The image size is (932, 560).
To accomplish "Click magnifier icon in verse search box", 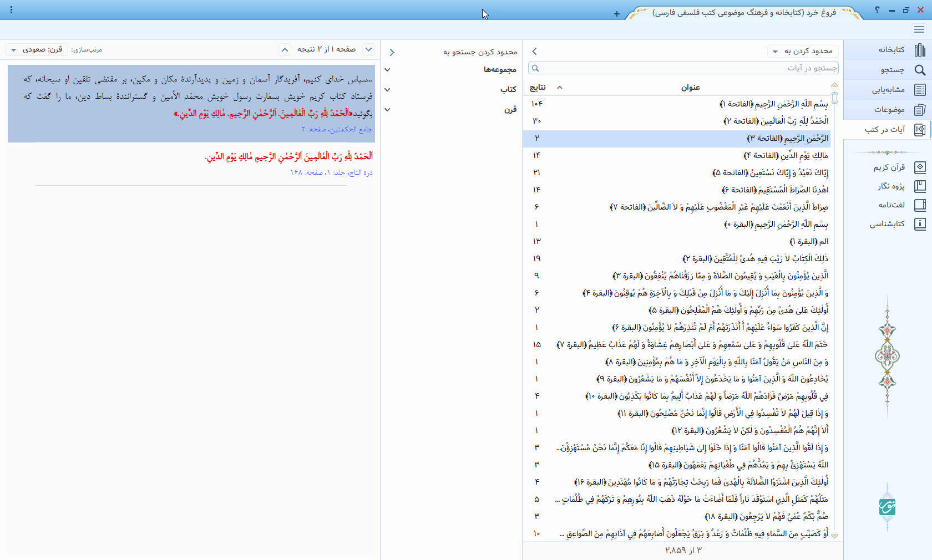I will pyautogui.click(x=535, y=68).
